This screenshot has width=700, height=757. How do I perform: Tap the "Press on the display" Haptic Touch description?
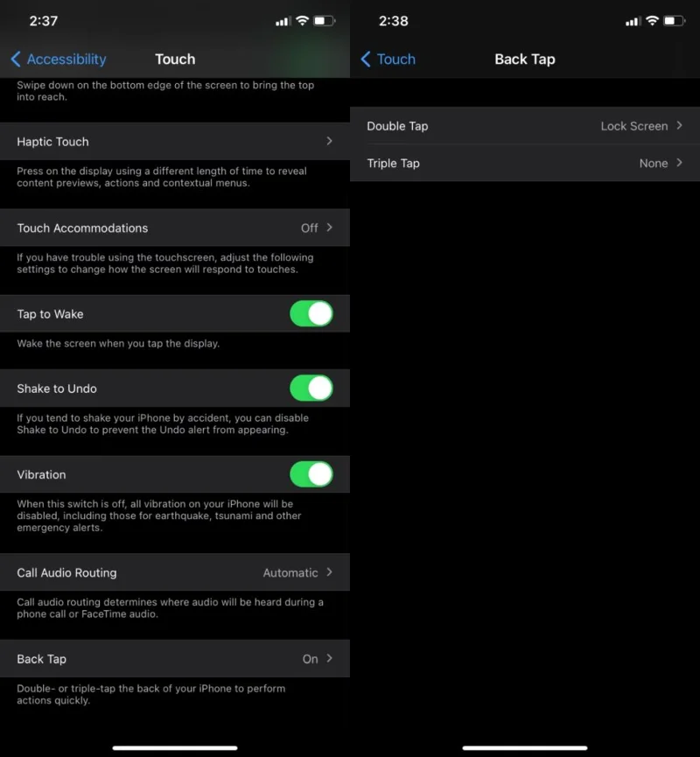162,177
